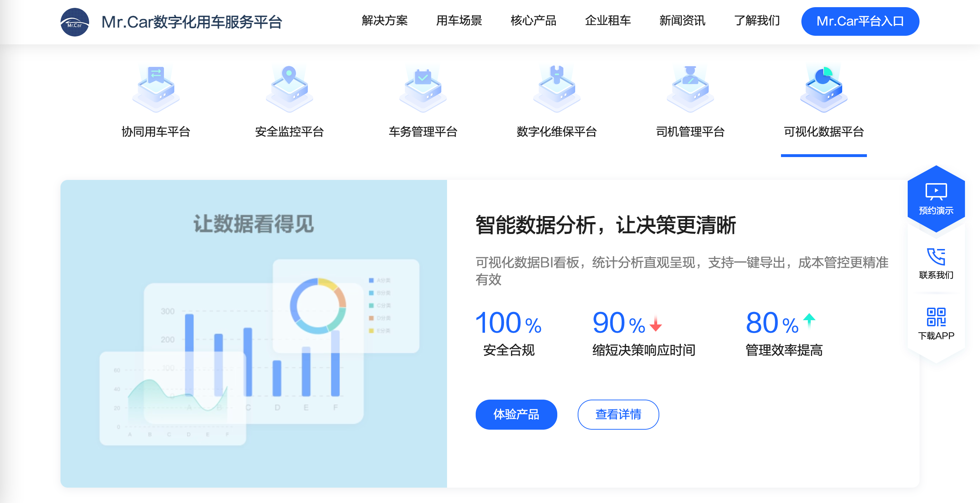Image resolution: width=980 pixels, height=503 pixels.
Task: Click the 下载APP label
Action: click(936, 336)
